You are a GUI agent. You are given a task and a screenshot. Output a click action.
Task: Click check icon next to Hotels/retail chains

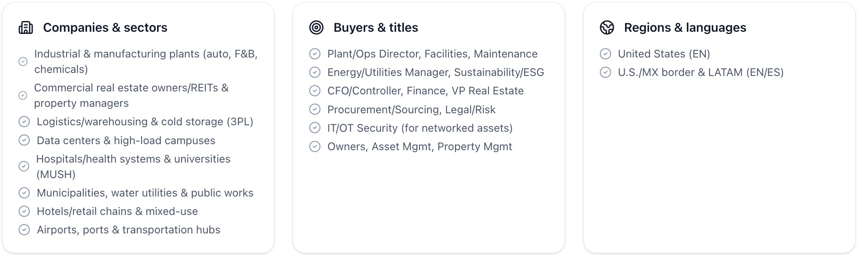coord(24,212)
